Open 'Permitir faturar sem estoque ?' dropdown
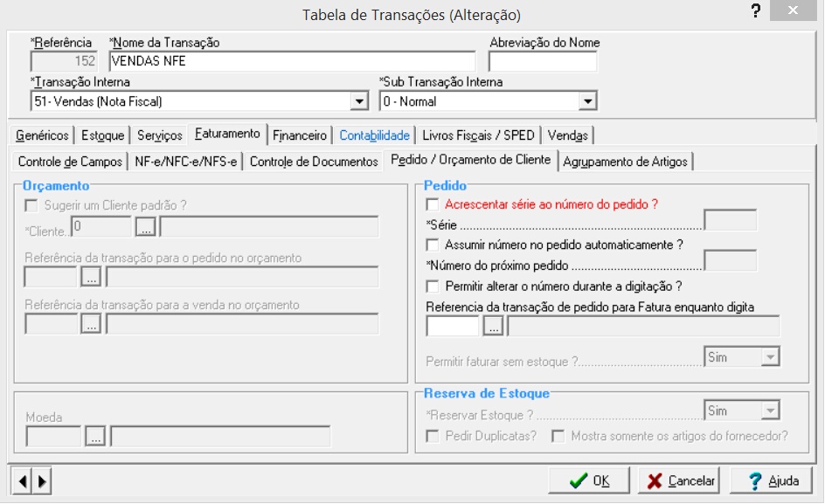Viewport: 825px width, 504px height. pyautogui.click(x=770, y=356)
